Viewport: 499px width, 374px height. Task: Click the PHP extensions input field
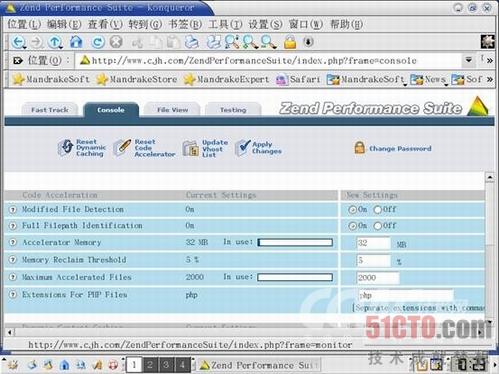tap(406, 295)
